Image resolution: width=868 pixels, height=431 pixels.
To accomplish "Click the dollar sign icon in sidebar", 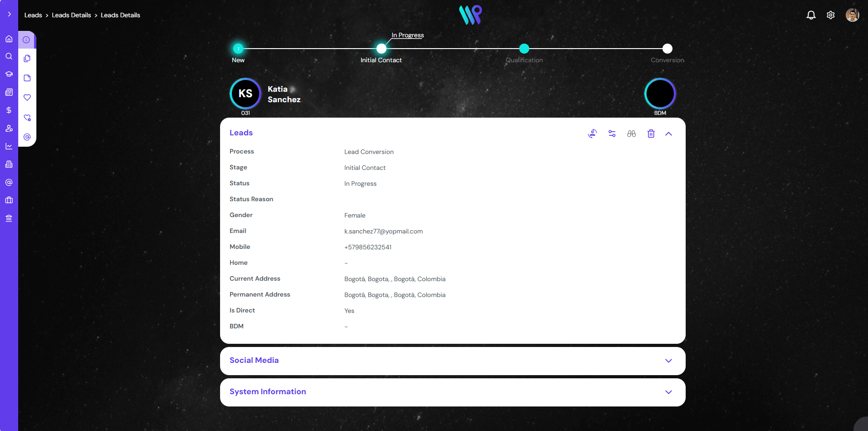I will [x=9, y=110].
